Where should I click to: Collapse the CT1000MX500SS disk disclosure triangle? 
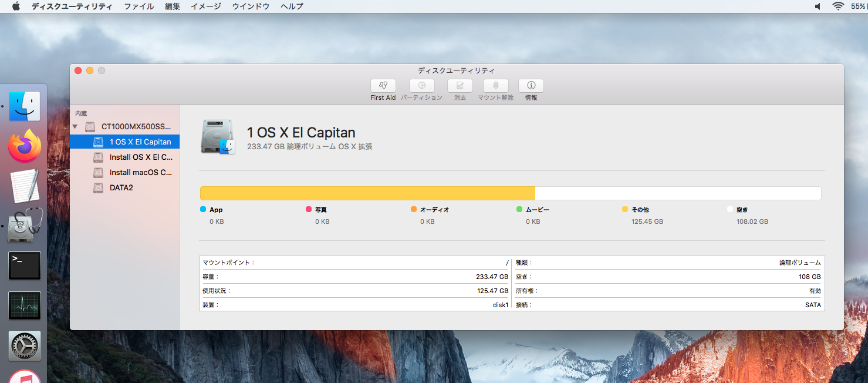coord(75,127)
